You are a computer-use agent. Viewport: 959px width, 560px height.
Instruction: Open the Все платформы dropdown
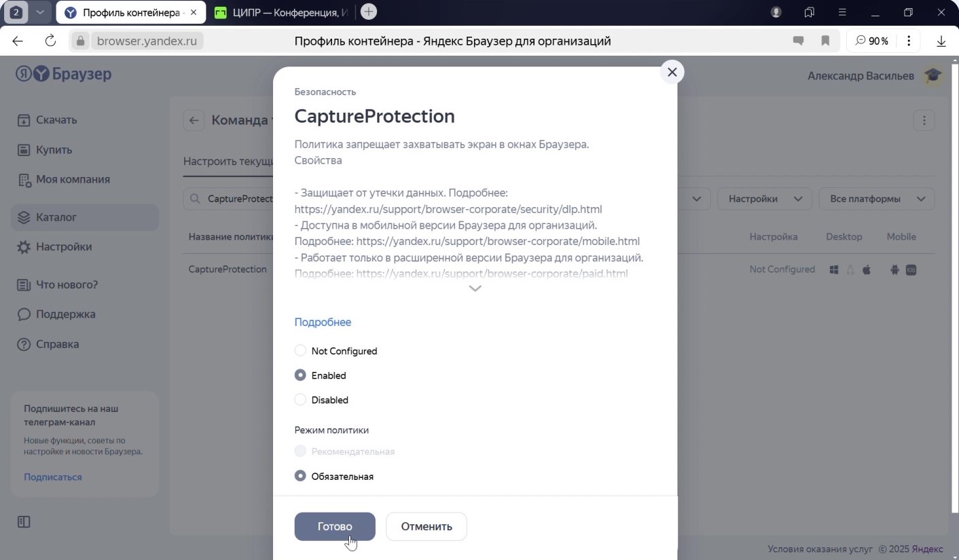[876, 199]
